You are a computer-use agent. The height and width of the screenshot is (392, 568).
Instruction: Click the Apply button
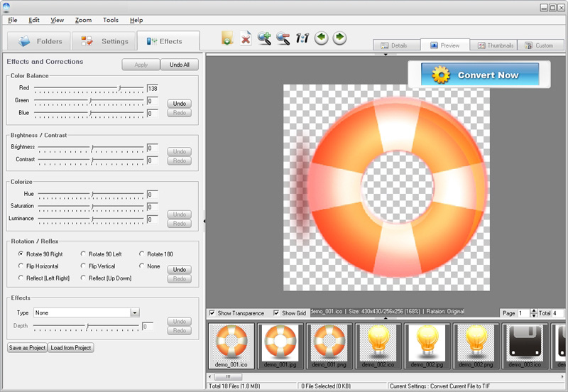point(141,65)
